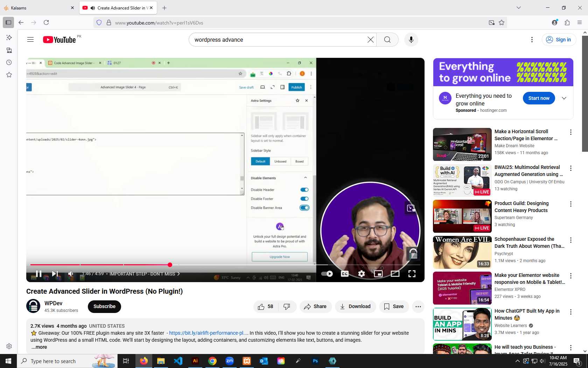Save video to playlist
This screenshot has height=368, width=588.
coord(394,307)
